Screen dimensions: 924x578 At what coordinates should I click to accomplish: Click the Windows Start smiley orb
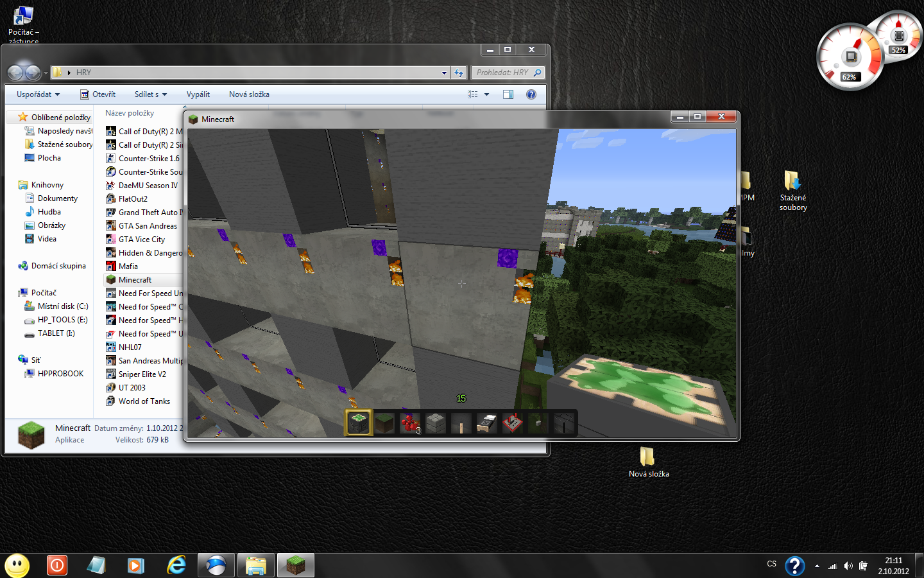(17, 566)
